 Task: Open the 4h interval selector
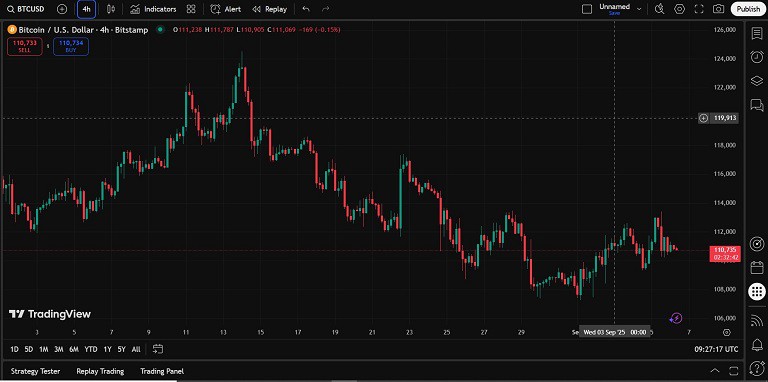pyautogui.click(x=86, y=9)
